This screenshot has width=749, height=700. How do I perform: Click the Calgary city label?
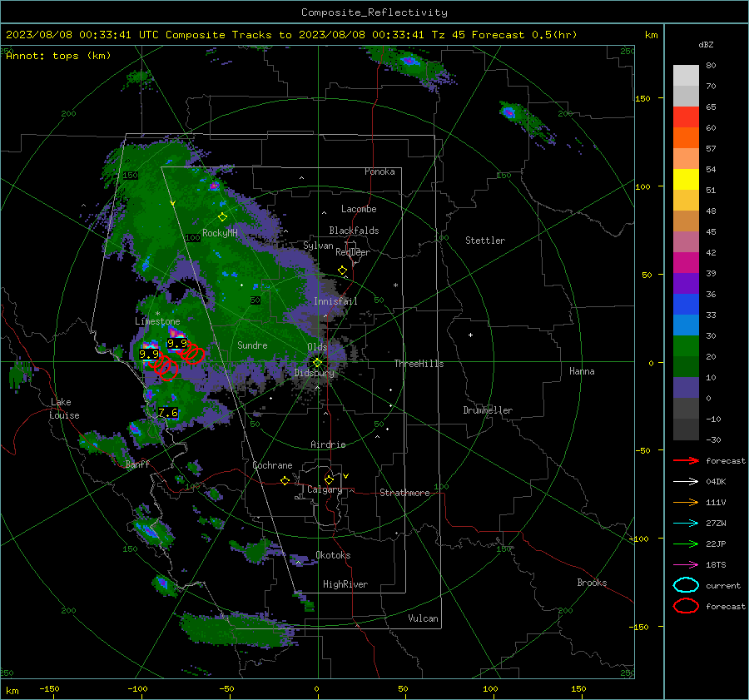coord(325,489)
